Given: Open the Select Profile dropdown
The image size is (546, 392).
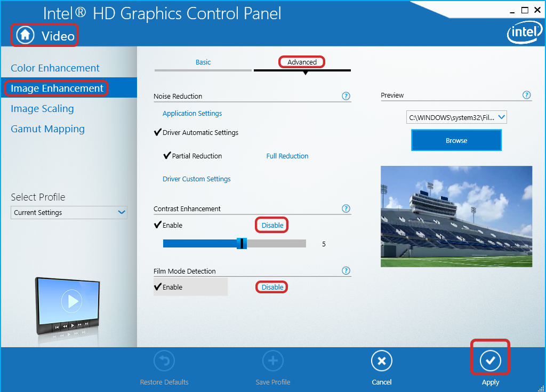Looking at the screenshot, I should point(69,213).
